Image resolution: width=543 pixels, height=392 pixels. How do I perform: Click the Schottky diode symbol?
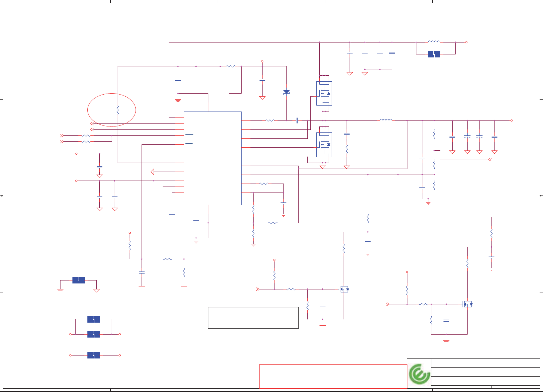click(286, 92)
